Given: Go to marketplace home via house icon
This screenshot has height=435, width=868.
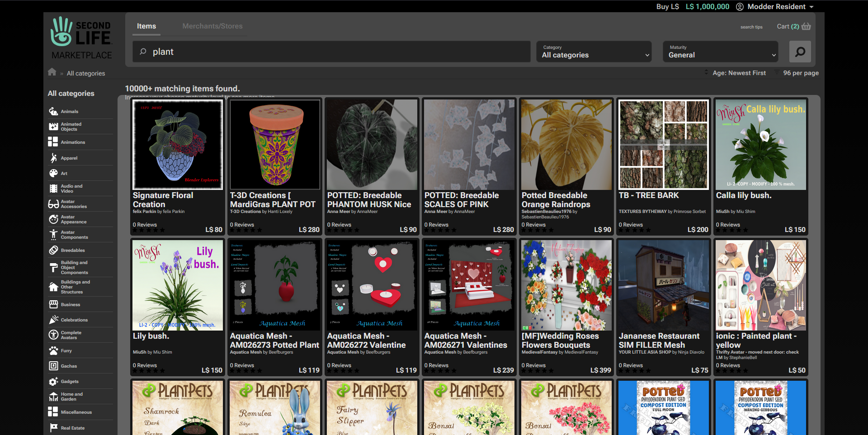Looking at the screenshot, I should coord(52,72).
